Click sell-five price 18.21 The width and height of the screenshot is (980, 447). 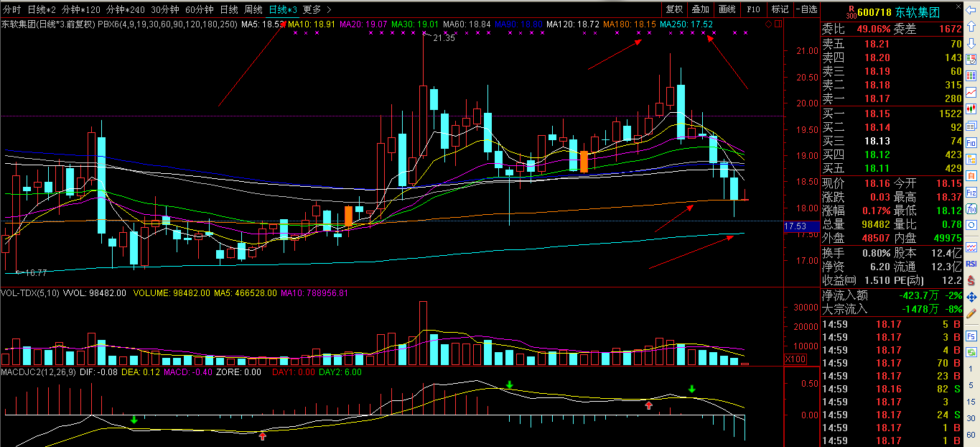pos(877,44)
